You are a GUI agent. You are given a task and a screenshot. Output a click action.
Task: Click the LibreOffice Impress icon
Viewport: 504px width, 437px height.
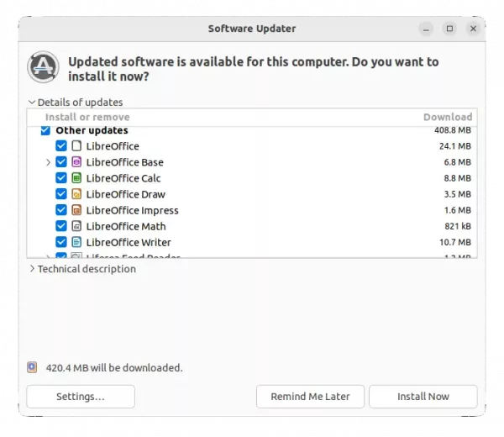click(76, 210)
